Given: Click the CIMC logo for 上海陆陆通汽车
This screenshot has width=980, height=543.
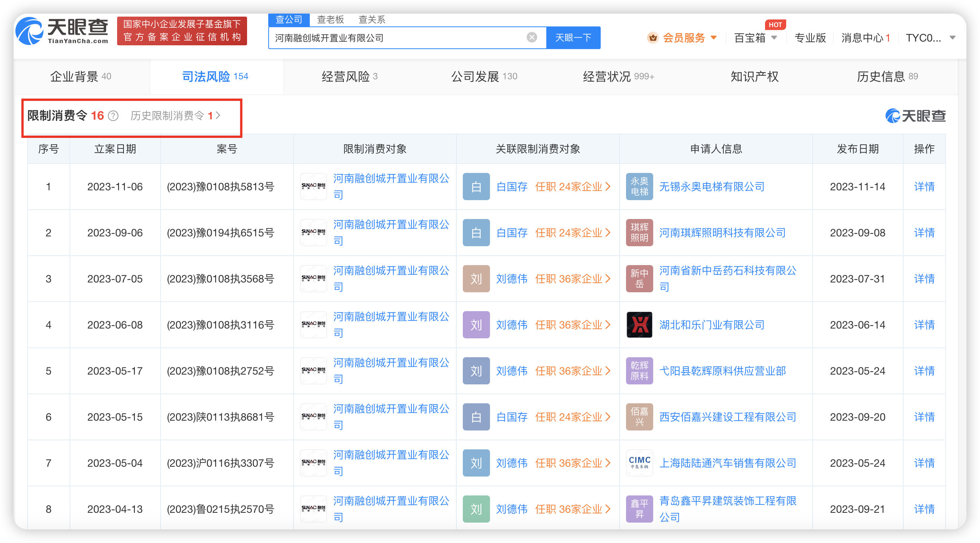Looking at the screenshot, I should 639,463.
